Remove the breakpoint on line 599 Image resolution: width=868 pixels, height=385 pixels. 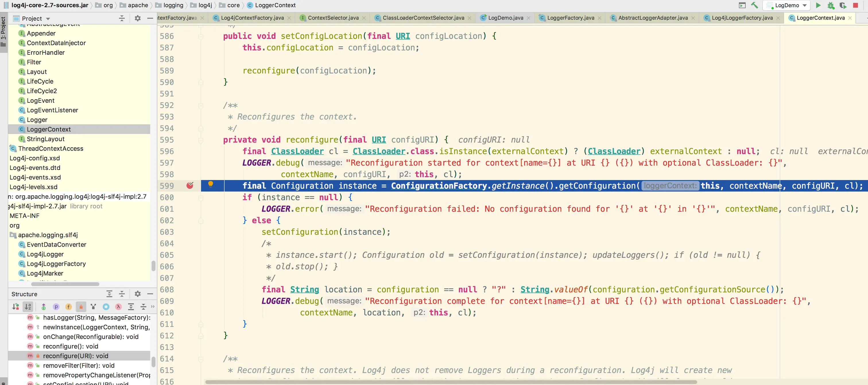coord(190,185)
